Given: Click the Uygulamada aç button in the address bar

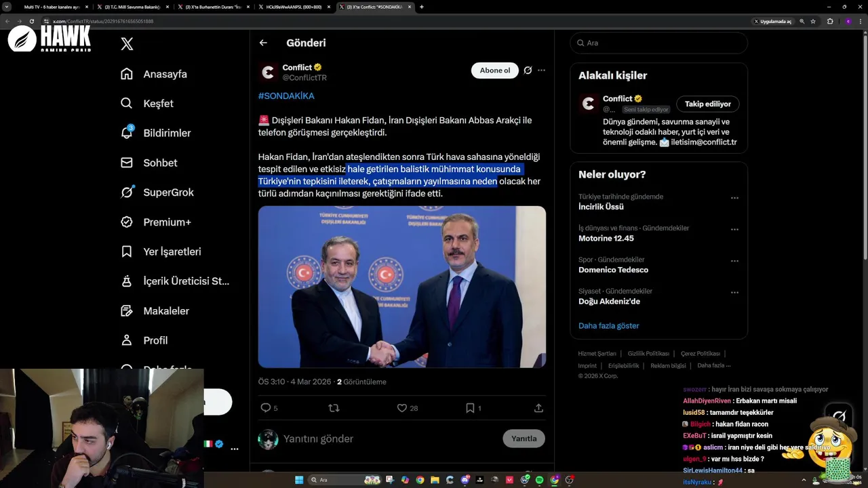Looking at the screenshot, I should point(772,22).
